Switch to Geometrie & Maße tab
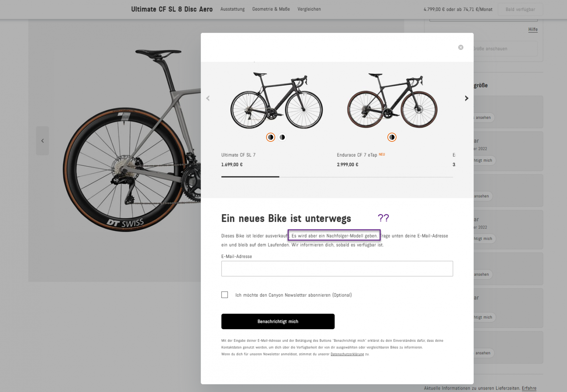The image size is (567, 392). (x=271, y=9)
